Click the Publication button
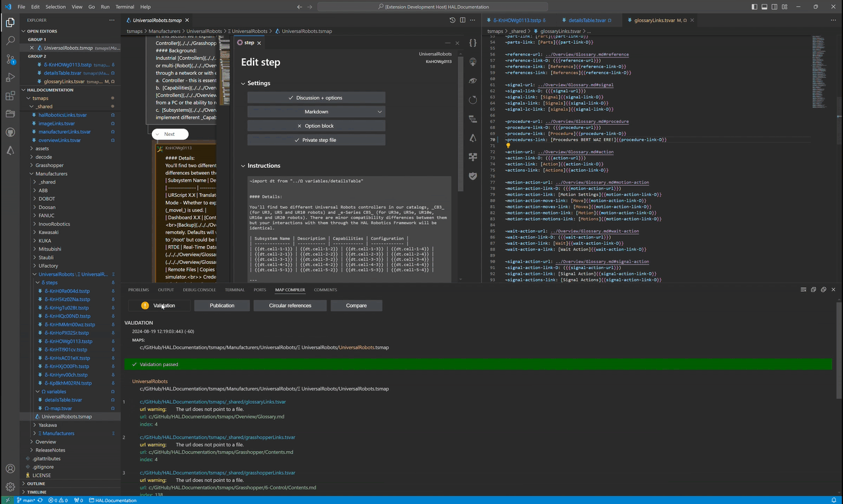This screenshot has width=843, height=504. pos(222,306)
